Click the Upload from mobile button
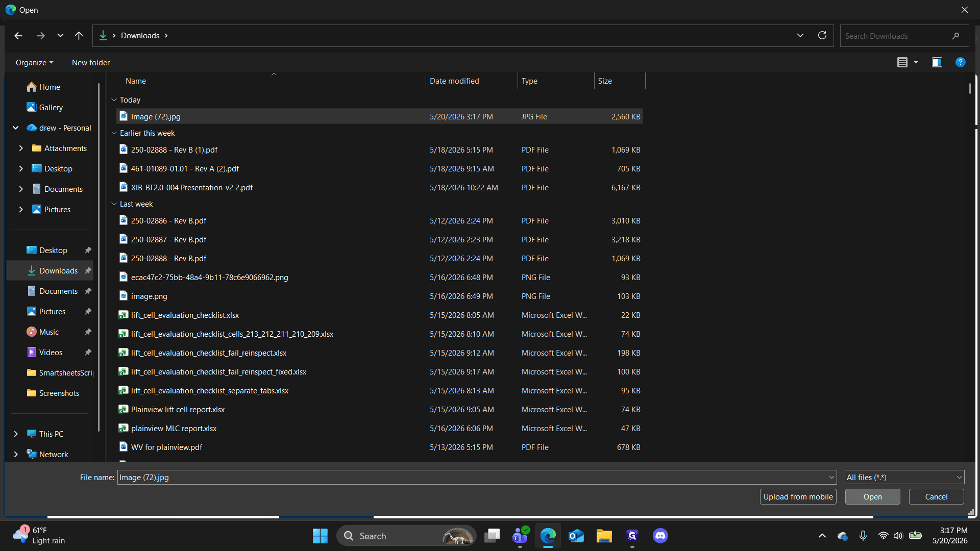980x551 pixels. pyautogui.click(x=798, y=497)
